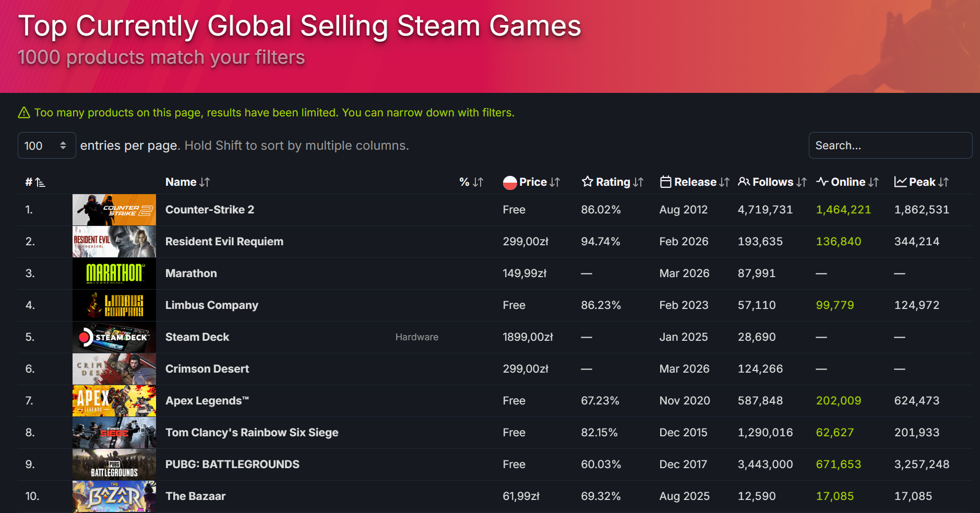This screenshot has width=980, height=513.
Task: Open The Bazaar game link
Action: (x=196, y=496)
